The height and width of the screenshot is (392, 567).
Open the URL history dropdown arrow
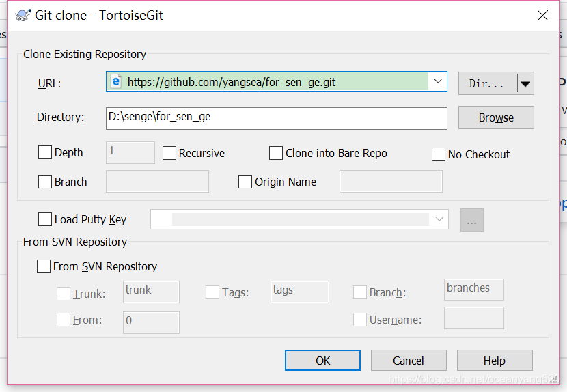[438, 81]
